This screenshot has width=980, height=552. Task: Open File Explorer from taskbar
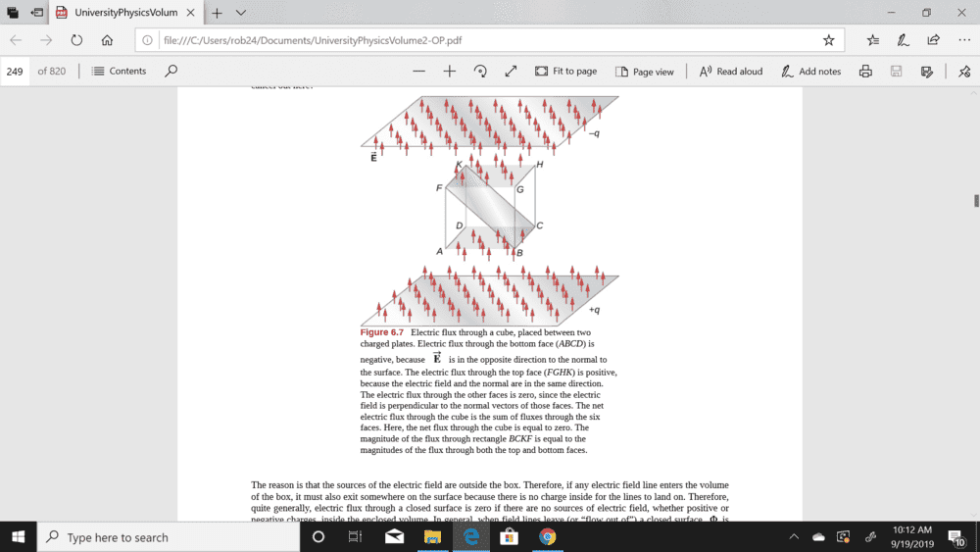[432, 537]
